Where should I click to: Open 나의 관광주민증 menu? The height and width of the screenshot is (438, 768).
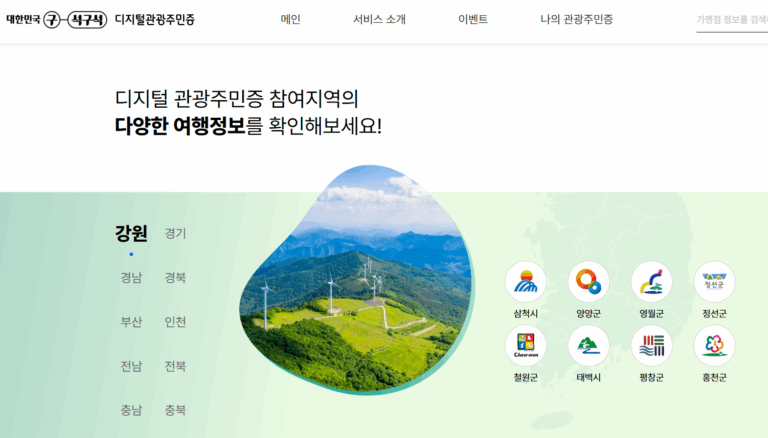click(x=576, y=20)
